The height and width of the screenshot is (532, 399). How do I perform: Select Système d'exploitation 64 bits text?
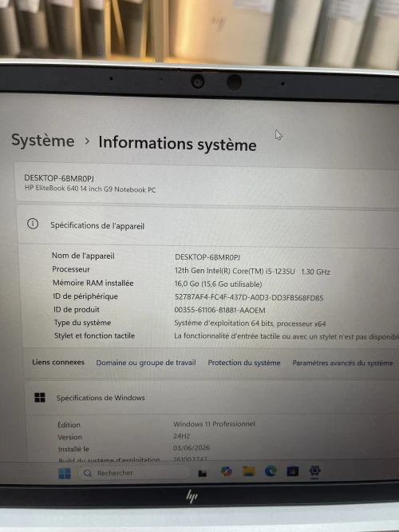click(x=250, y=324)
